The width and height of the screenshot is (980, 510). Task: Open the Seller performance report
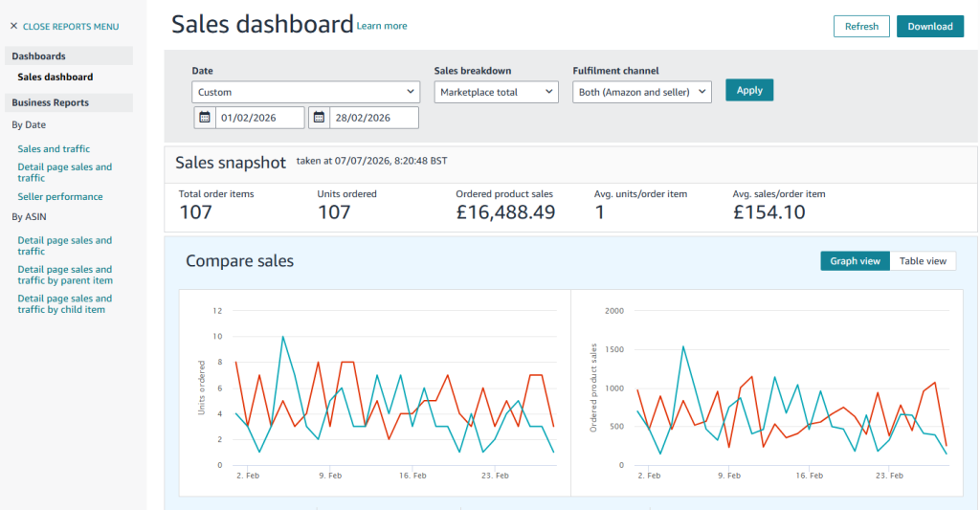click(60, 196)
